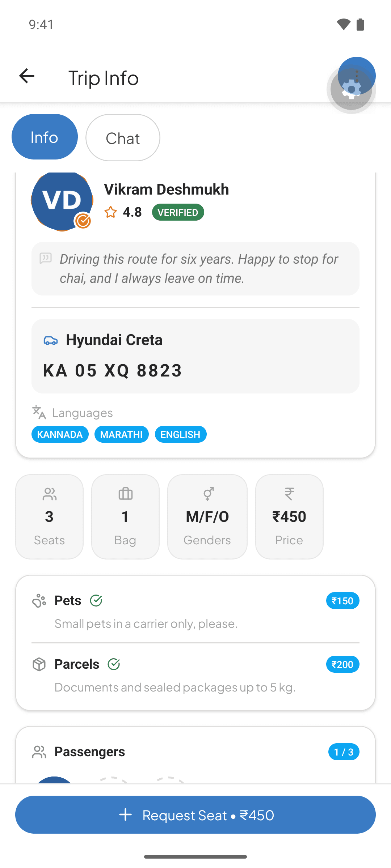391x868 pixels.
Task: Tap the green check next to Pets
Action: [x=96, y=601]
